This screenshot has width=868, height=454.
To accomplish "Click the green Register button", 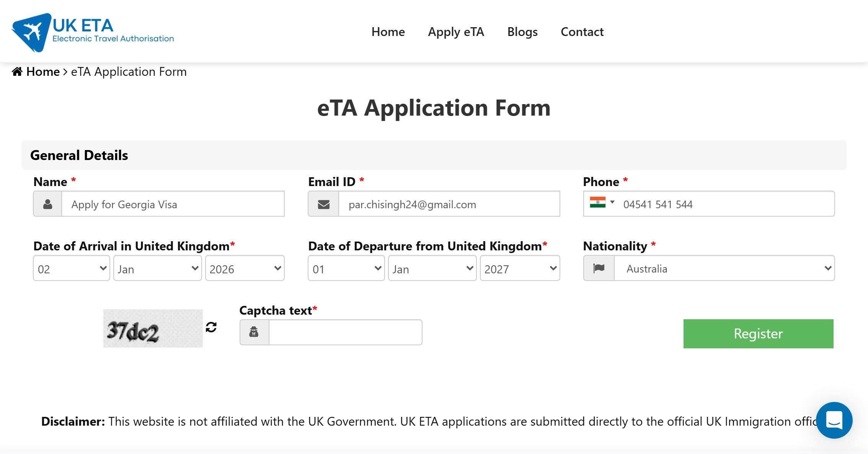I will coord(758,334).
